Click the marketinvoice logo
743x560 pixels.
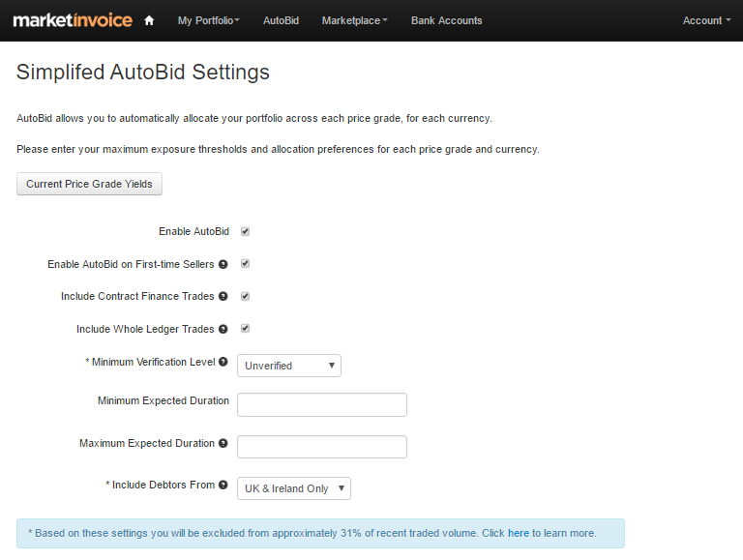(72, 20)
